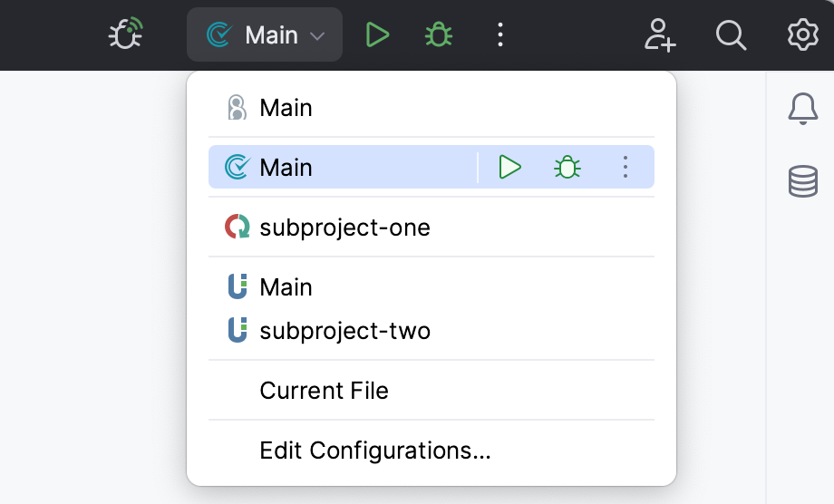Click the debug-with-coverage bug icon in the toolbar
Image resolution: width=834 pixels, height=504 pixels.
click(x=125, y=35)
